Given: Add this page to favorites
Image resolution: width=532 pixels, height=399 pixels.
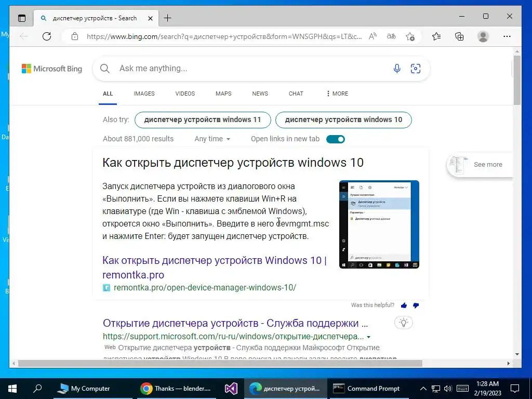Looking at the screenshot, I should (x=410, y=36).
